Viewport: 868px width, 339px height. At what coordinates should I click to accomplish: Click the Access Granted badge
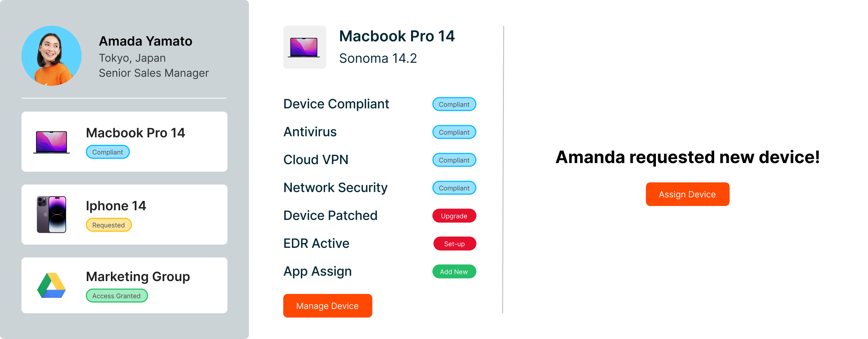click(117, 296)
